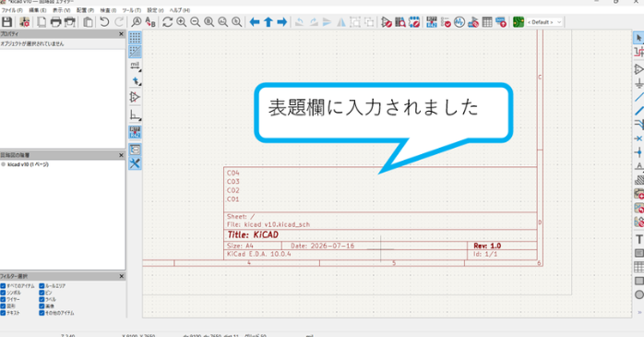
Task: Open the circuit simulator
Action: point(459,22)
